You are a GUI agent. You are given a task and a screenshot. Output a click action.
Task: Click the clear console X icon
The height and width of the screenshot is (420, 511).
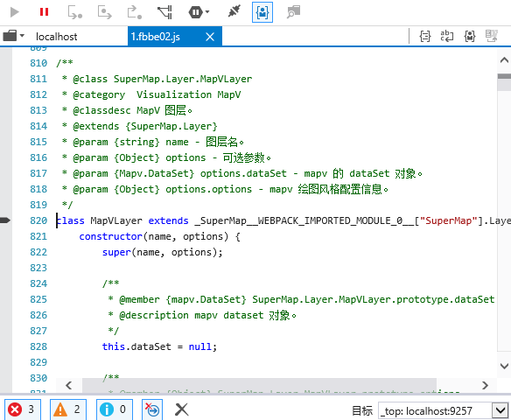click(181, 409)
